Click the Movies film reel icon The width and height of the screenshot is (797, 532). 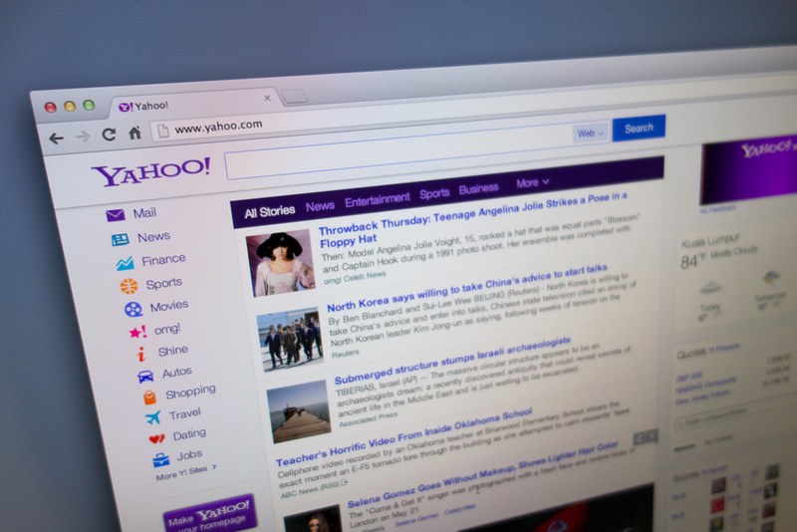coord(133,309)
